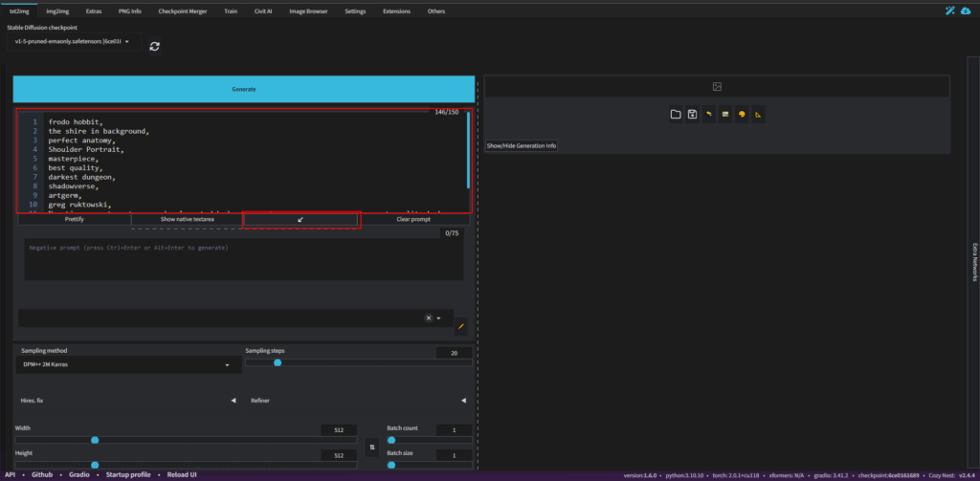Toggle Show/Hide Generation Info
The width and height of the screenshot is (980, 481).
(x=522, y=145)
